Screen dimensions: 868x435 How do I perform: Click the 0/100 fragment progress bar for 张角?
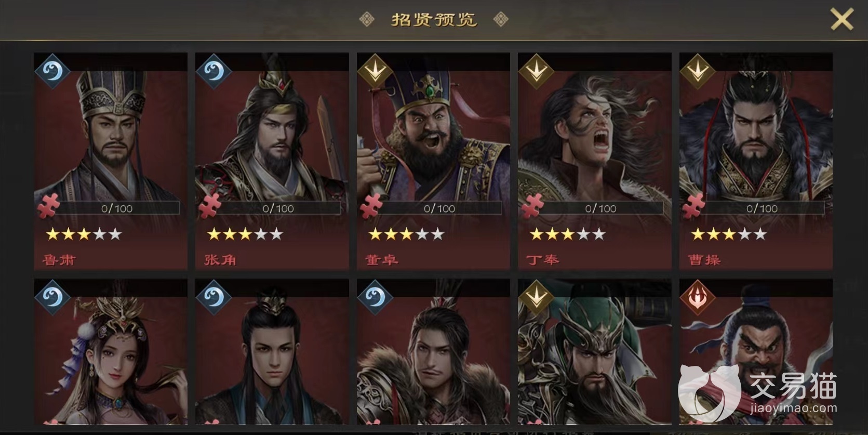(x=278, y=208)
